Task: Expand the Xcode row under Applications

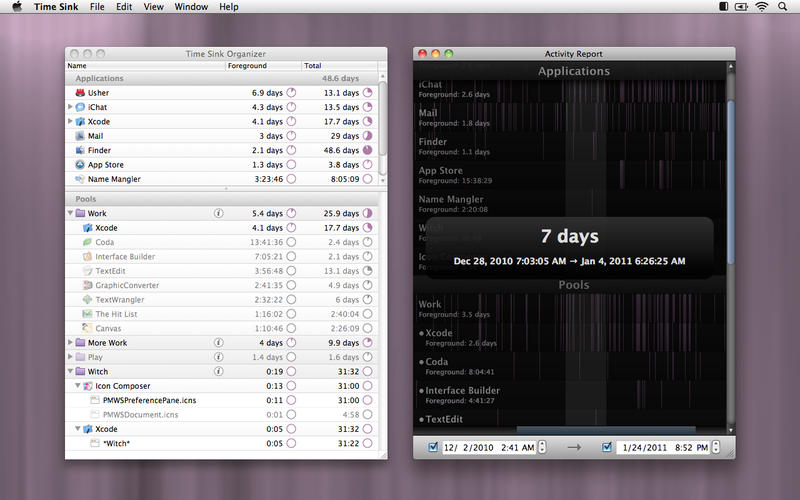Action: point(70,121)
